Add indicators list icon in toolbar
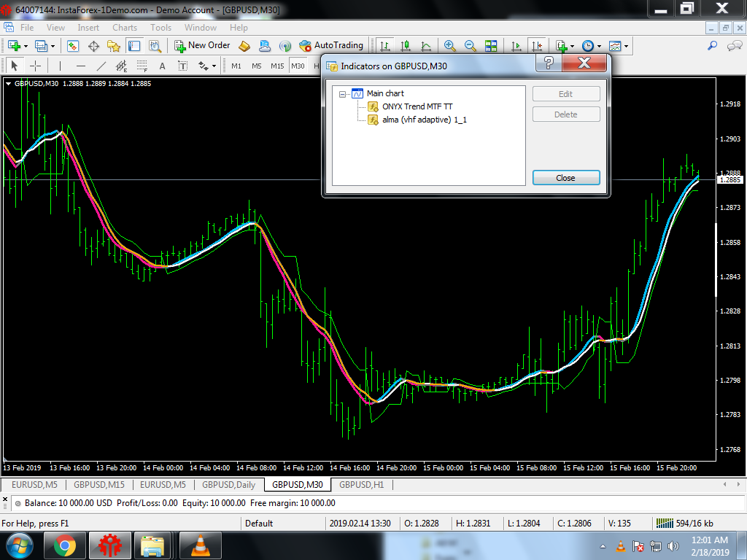747x560 pixels. pos(562,46)
